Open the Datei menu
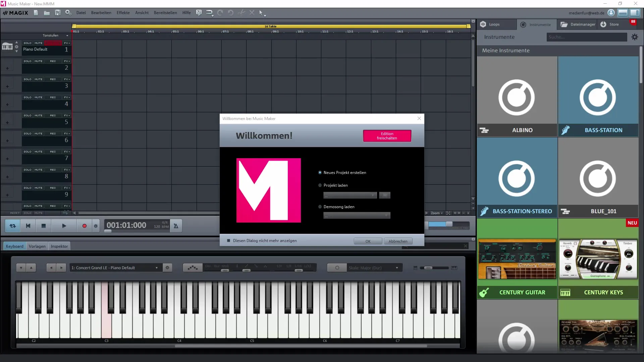This screenshot has width=644, height=362. pyautogui.click(x=81, y=13)
